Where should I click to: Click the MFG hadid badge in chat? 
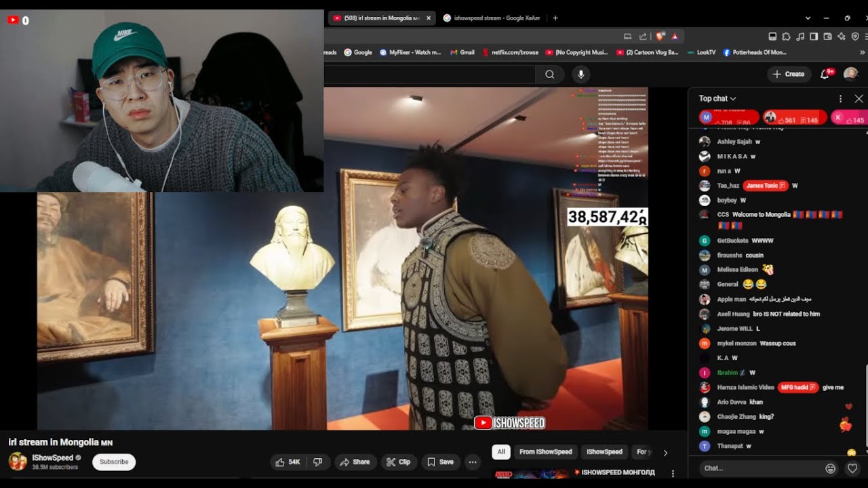point(798,388)
